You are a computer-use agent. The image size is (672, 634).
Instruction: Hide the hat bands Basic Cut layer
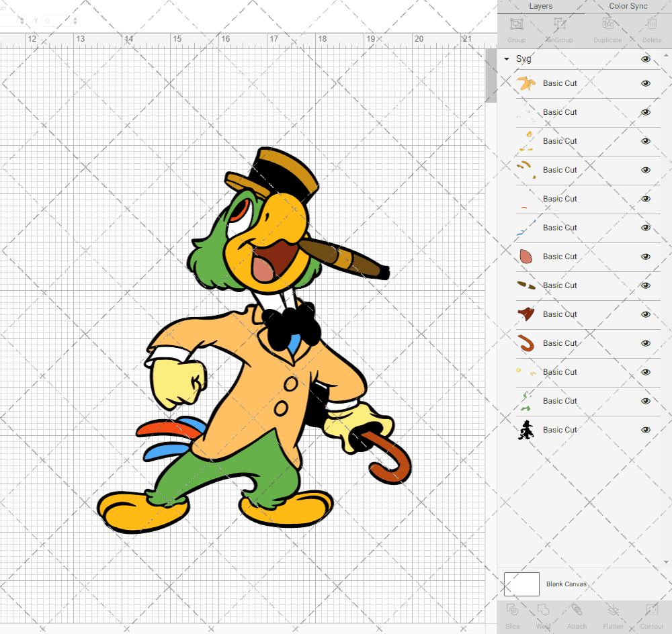click(645, 170)
